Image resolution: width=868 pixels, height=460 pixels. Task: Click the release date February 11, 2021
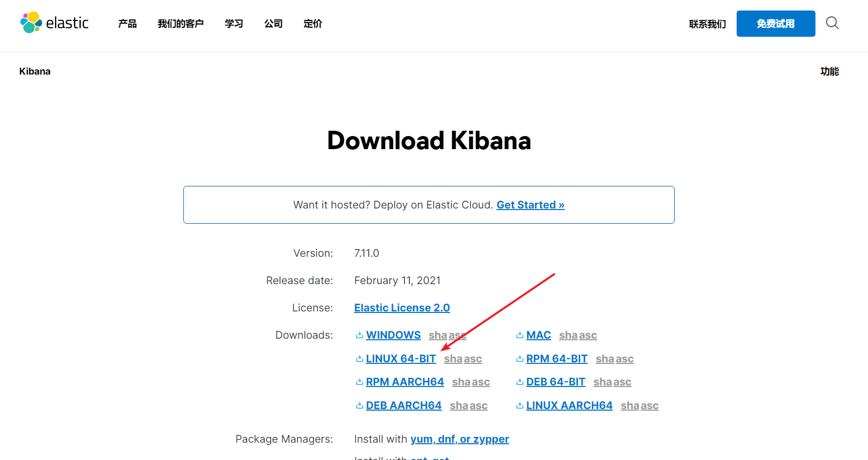click(x=397, y=280)
